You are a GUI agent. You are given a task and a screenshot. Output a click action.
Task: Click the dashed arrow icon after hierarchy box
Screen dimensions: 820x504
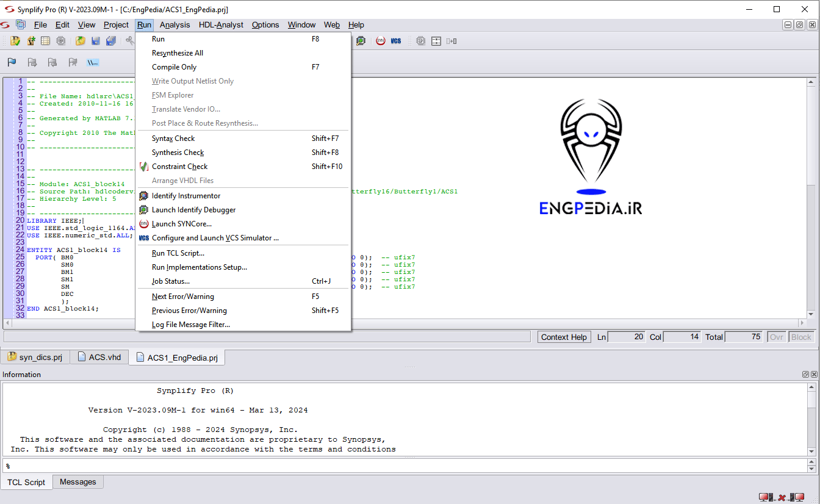pos(451,41)
